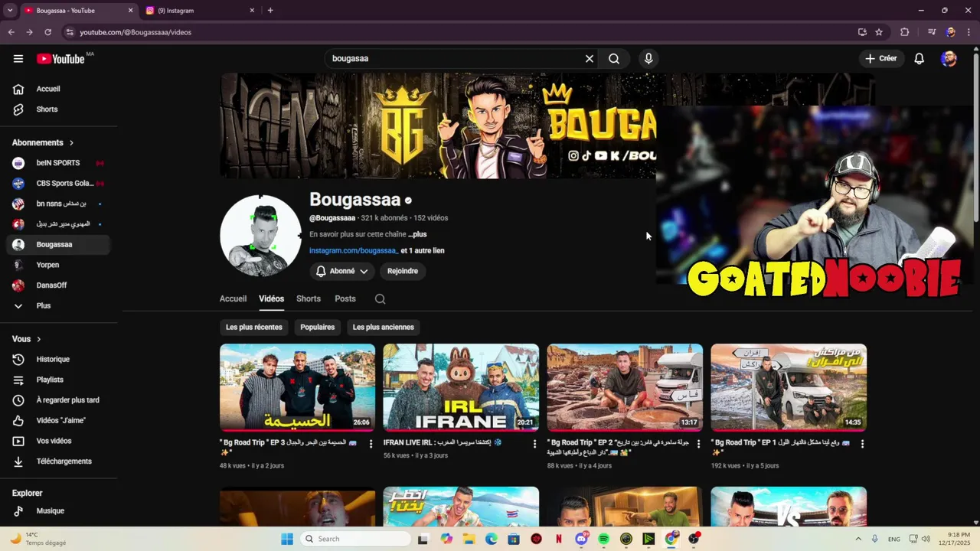Switch to the Accueil channel tab
Screen dimensions: 980x551
pos(233,298)
